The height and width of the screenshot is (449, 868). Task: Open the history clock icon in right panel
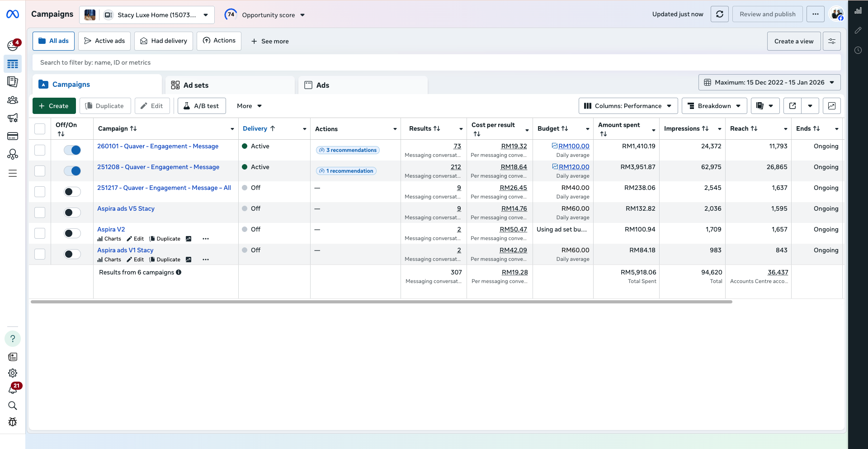click(x=858, y=50)
